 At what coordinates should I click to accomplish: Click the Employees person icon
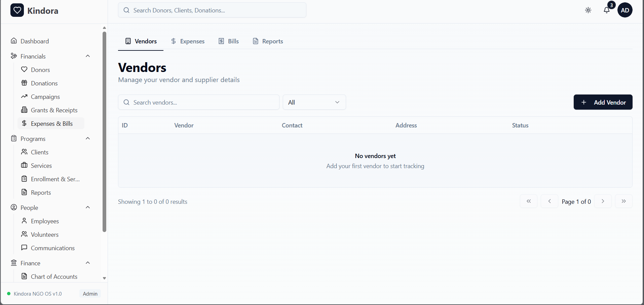[x=24, y=221]
